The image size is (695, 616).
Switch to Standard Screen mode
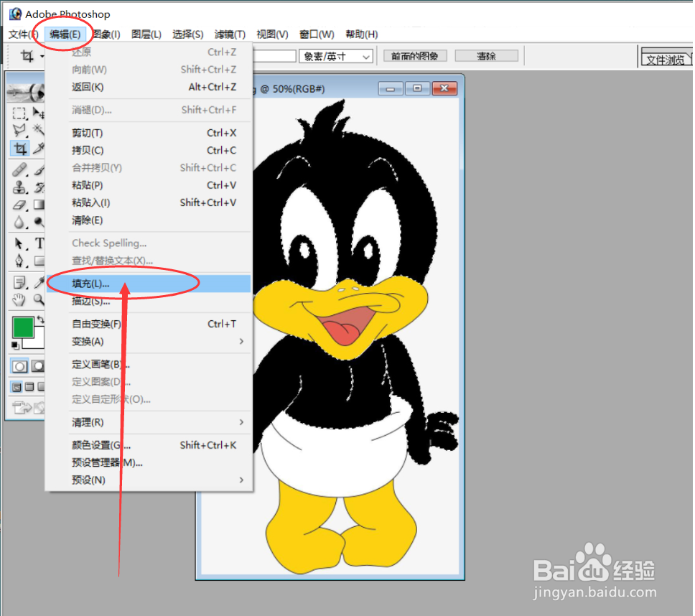[17, 387]
